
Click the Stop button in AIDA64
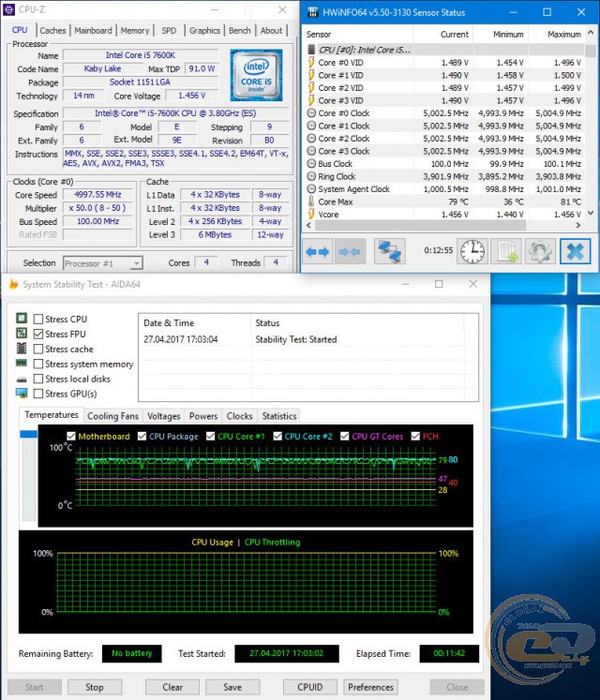point(95,687)
